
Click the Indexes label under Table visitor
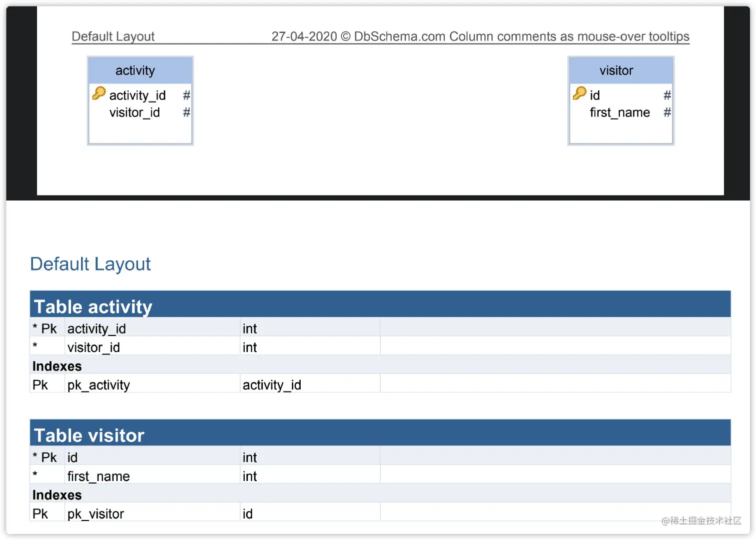point(57,495)
